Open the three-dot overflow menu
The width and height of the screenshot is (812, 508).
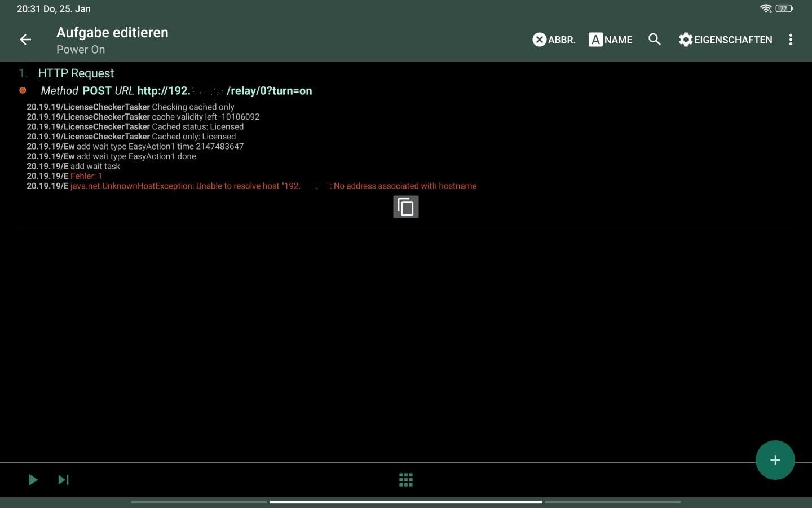791,40
